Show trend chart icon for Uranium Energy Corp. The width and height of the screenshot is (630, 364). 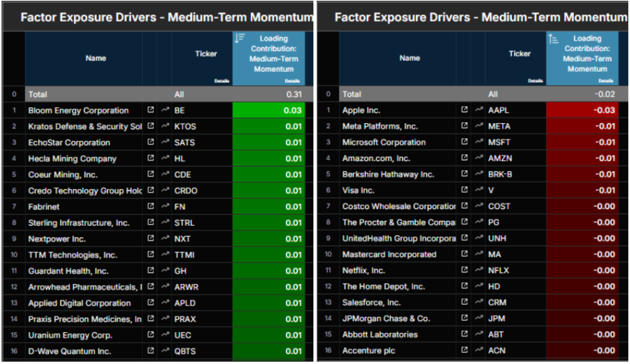tap(165, 335)
